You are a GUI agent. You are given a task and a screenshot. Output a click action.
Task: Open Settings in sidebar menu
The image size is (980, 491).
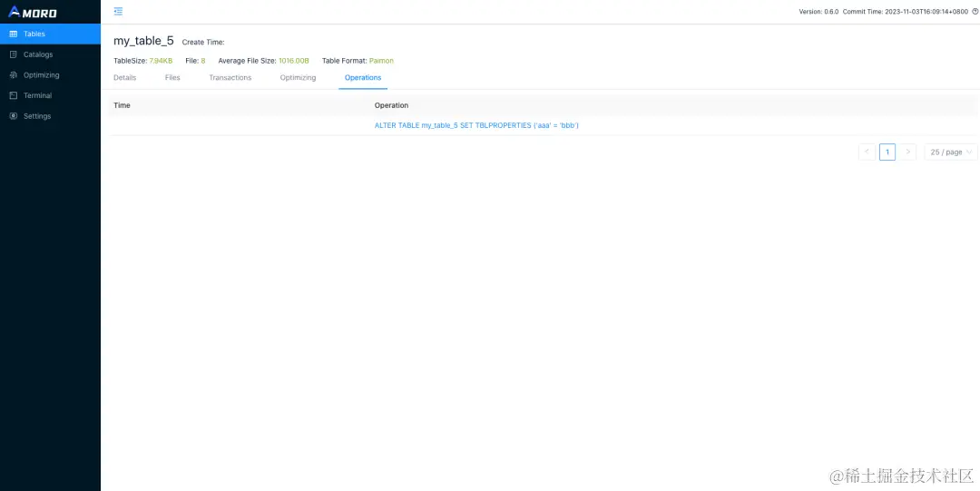point(50,116)
